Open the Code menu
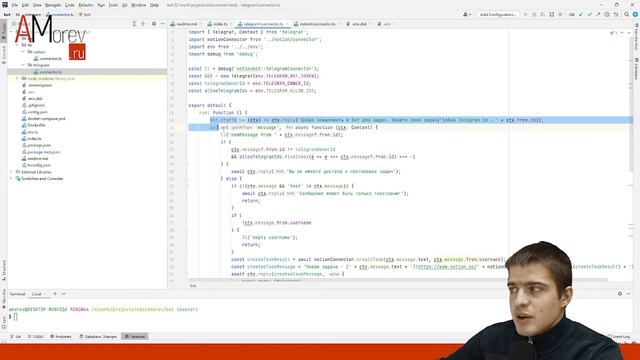 (70, 5)
